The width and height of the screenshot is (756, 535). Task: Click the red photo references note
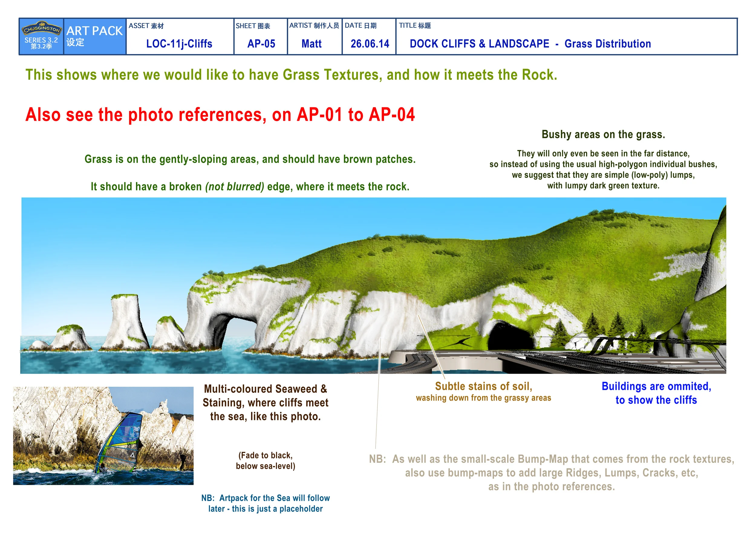click(220, 115)
